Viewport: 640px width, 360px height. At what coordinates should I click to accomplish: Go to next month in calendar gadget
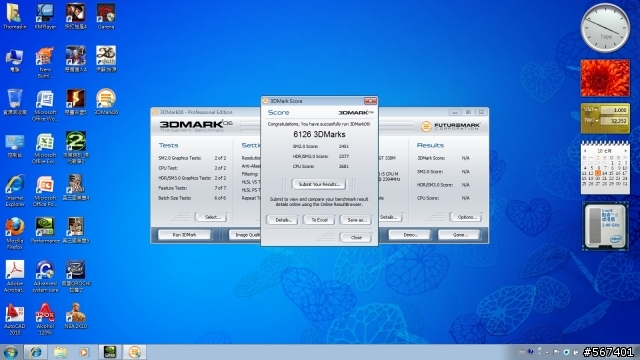point(626,151)
